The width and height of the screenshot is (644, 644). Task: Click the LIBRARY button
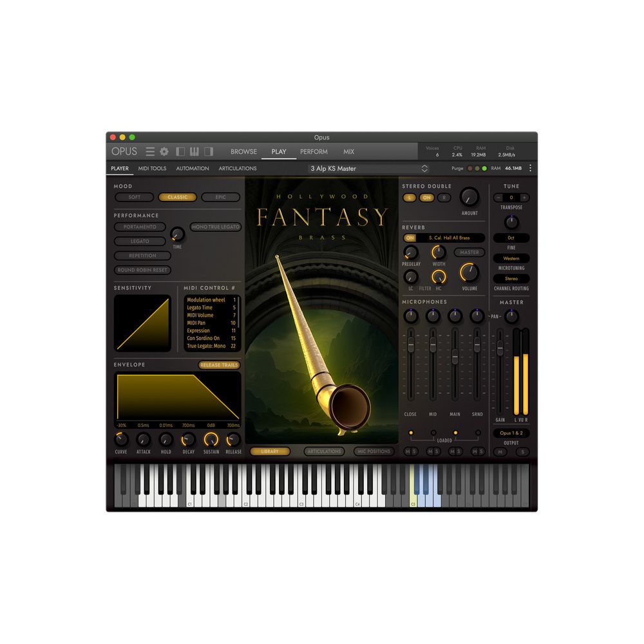pyautogui.click(x=270, y=451)
